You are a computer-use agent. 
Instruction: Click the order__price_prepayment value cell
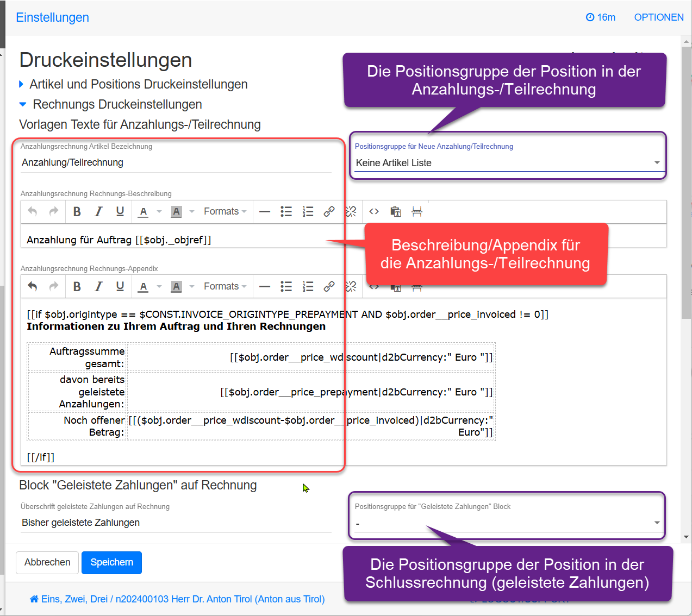(311, 392)
